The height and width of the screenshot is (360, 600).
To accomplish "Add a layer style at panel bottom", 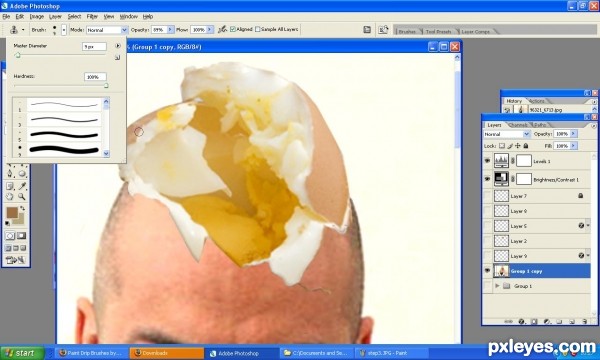I will pos(521,322).
